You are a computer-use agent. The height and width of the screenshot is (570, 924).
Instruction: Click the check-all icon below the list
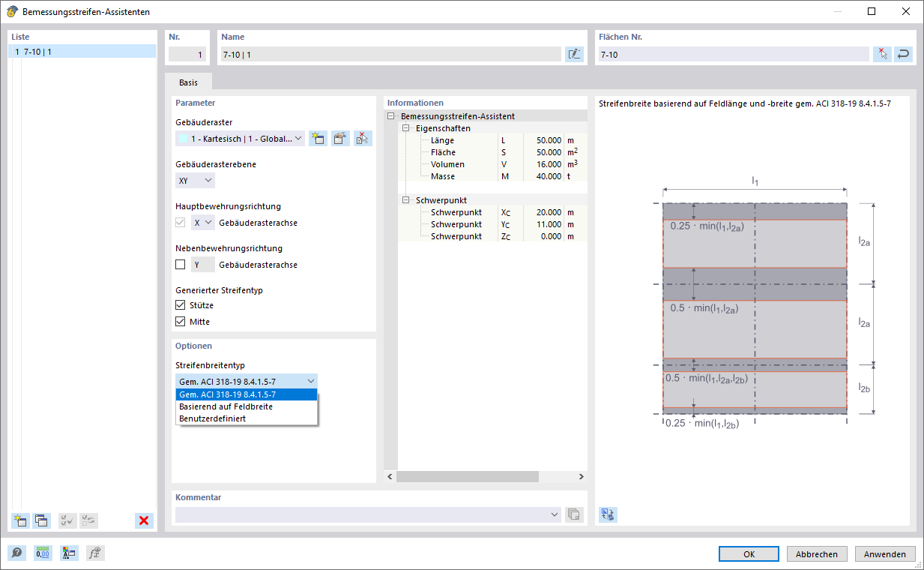pyautogui.click(x=67, y=520)
